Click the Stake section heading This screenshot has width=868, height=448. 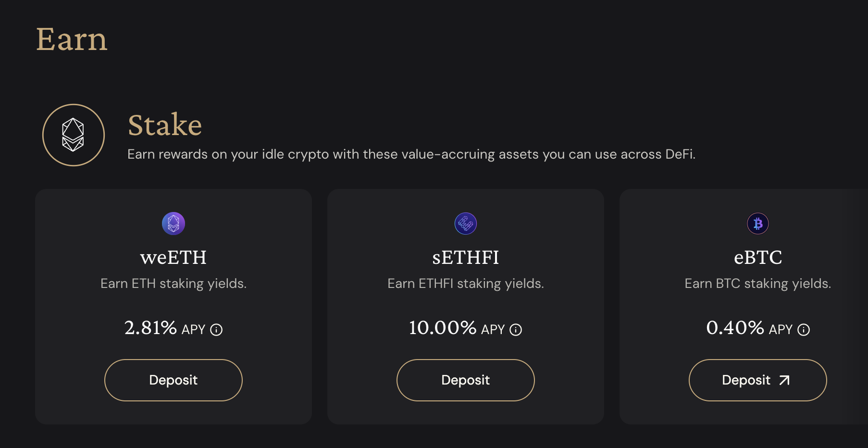[165, 125]
